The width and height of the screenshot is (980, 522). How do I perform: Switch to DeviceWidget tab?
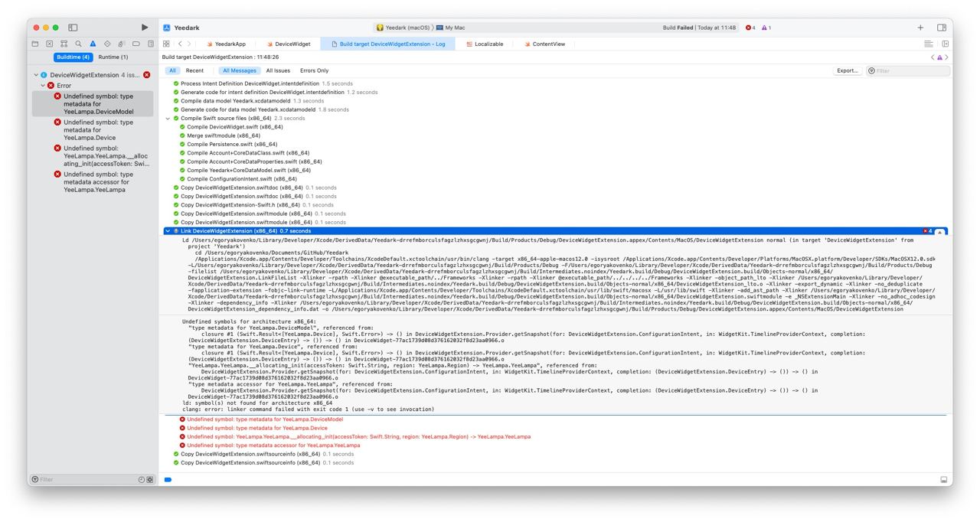[x=288, y=44]
